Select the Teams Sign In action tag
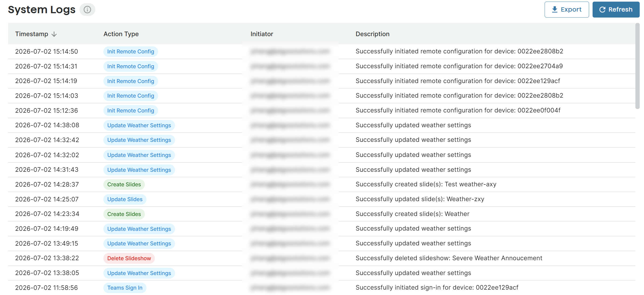The height and width of the screenshot is (295, 644). pyautogui.click(x=125, y=288)
